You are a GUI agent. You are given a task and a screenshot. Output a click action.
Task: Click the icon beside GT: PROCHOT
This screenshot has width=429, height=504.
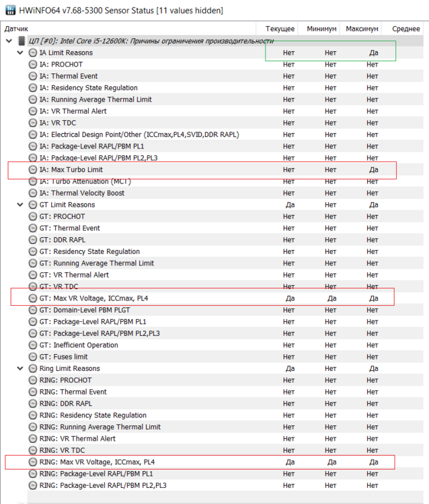[33, 216]
